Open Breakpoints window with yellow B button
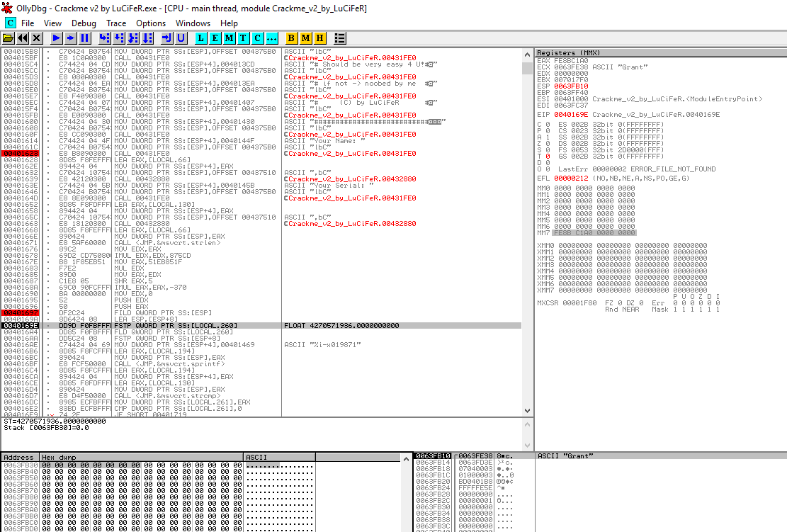The width and height of the screenshot is (787, 532). tap(291, 38)
